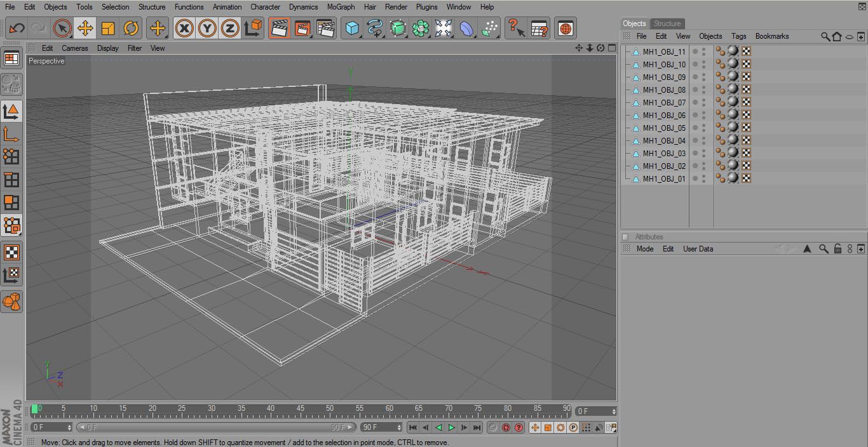Screen dimensions: 868x447
Task: Open the MoGraph menu
Action: (341, 7)
